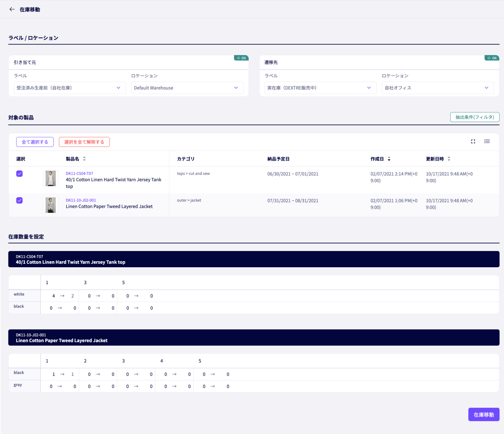Click the Tank top product thumbnail
504x434 pixels.
[51, 179]
